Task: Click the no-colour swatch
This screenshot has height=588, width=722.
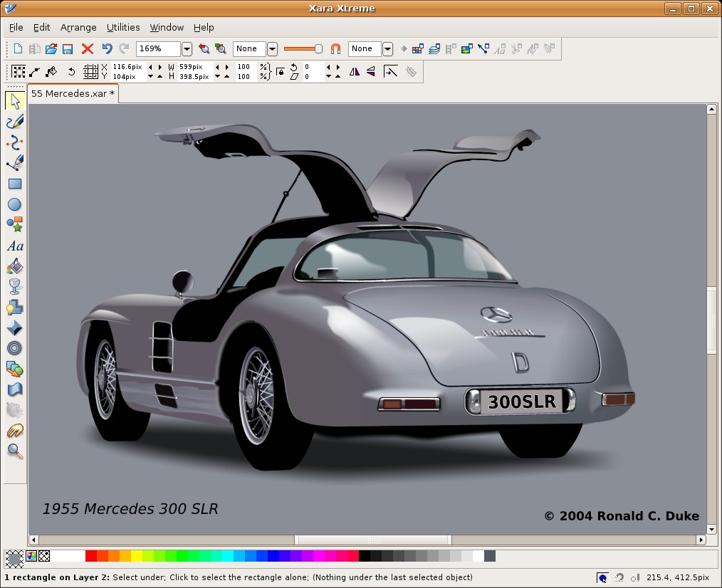Action: click(44, 556)
